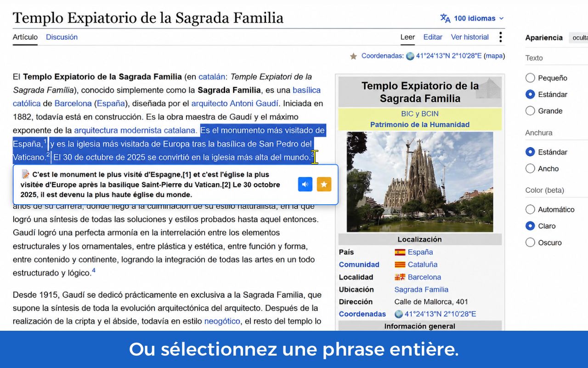Open the Ver historial tab

click(x=470, y=37)
